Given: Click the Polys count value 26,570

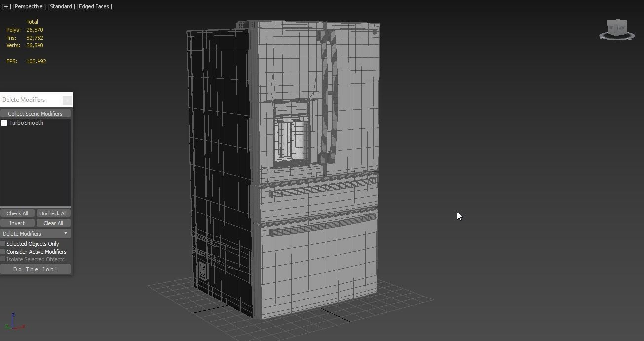Looking at the screenshot, I should pos(35,30).
